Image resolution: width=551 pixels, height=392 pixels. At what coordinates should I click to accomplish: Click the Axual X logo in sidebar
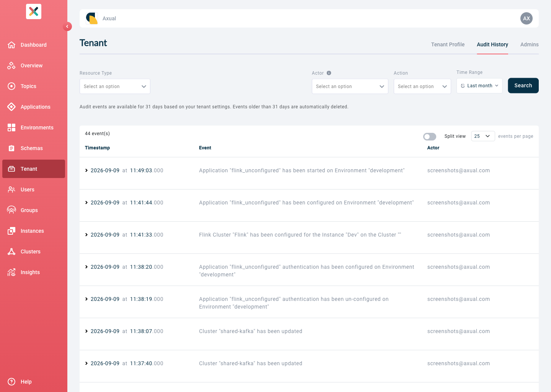(x=34, y=11)
